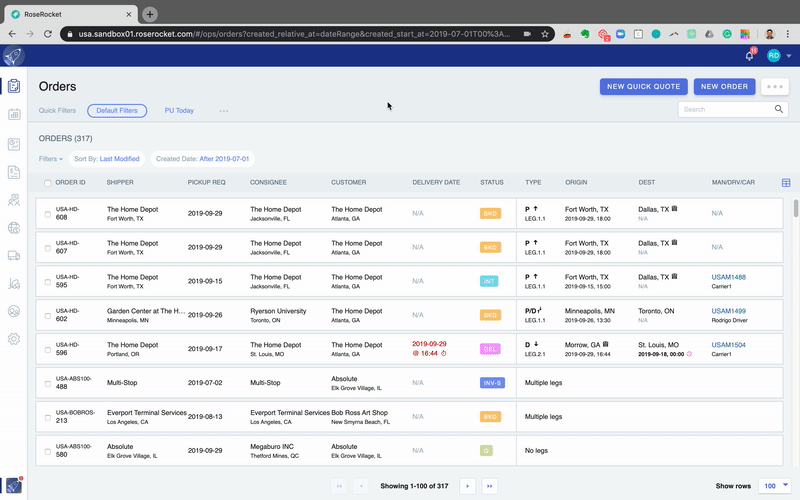
Task: Switch to the RoseRocket browser tab
Action: coord(71,14)
